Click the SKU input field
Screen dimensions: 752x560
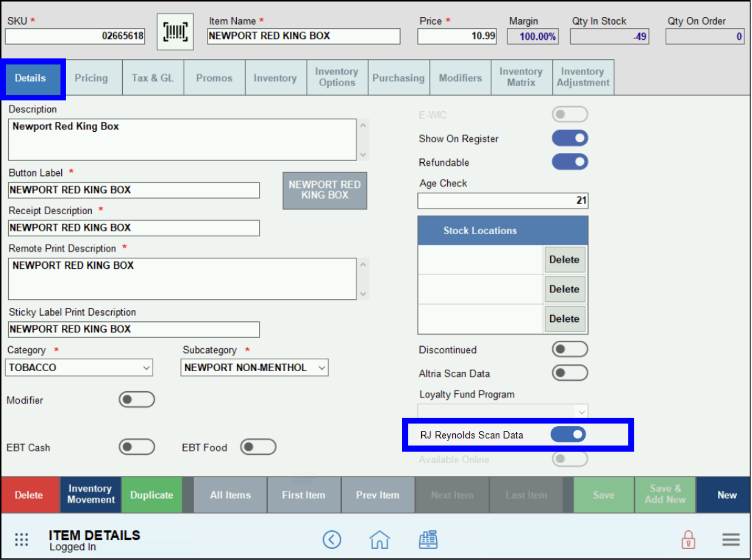(75, 36)
